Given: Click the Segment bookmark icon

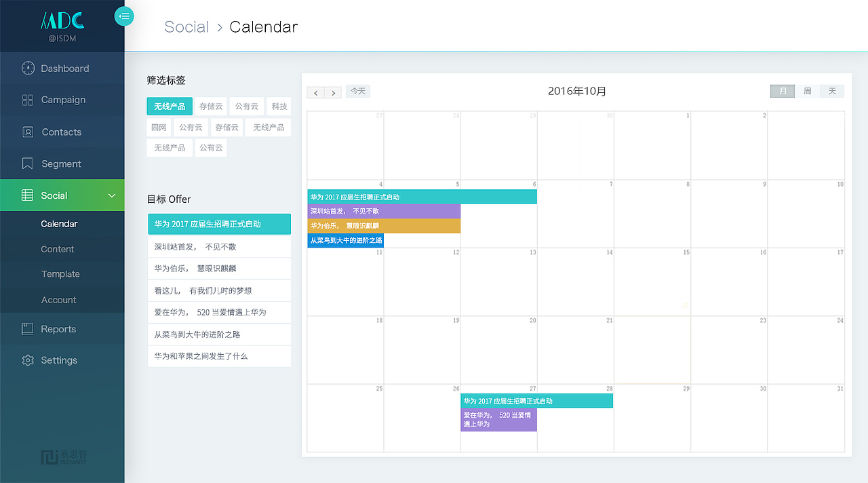Looking at the screenshot, I should [x=28, y=163].
